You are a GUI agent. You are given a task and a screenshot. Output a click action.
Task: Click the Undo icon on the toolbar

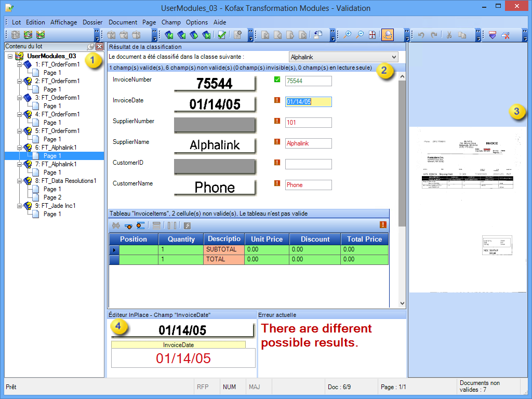pyautogui.click(x=422, y=34)
